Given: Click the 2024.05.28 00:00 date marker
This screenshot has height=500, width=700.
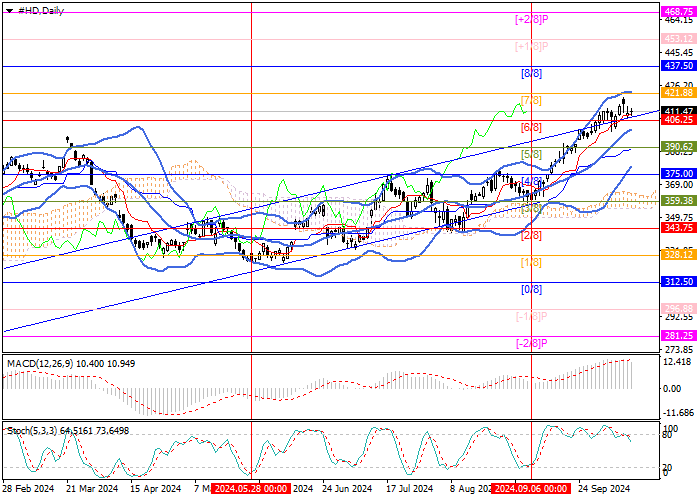Looking at the screenshot, I should (x=251, y=488).
